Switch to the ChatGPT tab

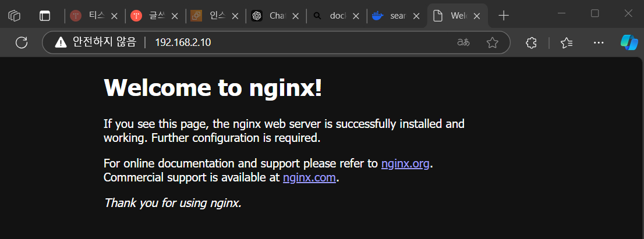(268, 16)
